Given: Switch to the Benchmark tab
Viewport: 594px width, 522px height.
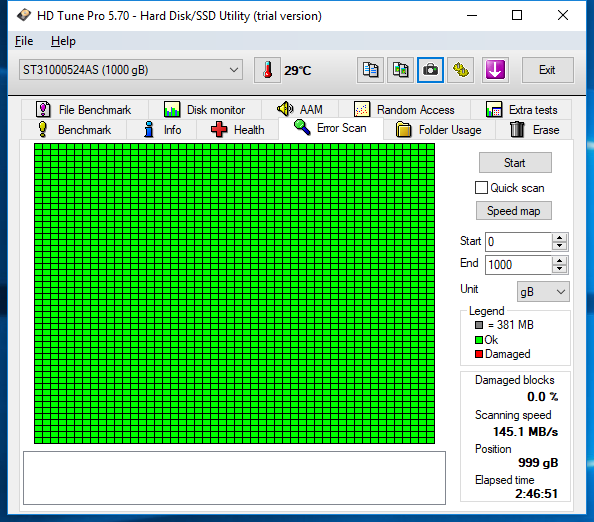Looking at the screenshot, I should 74,130.
